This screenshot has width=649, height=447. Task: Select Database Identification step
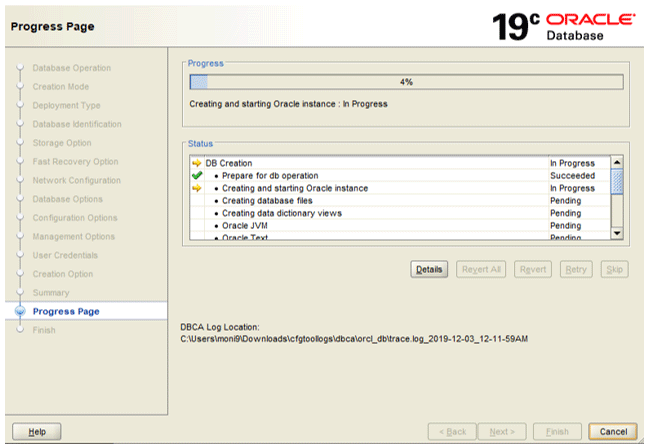click(x=77, y=124)
